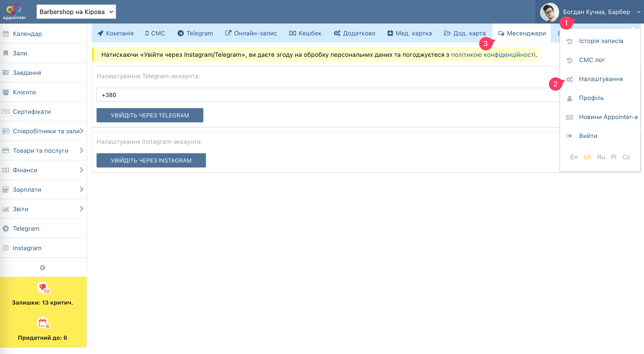Expand the Товари та послуги section
Screen dimensions: 644x354
[x=40, y=151]
